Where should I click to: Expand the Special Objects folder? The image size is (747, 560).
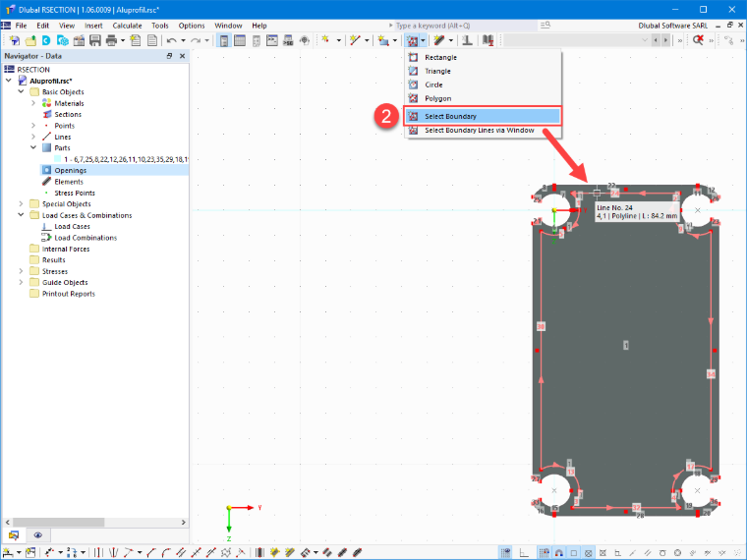click(21, 203)
